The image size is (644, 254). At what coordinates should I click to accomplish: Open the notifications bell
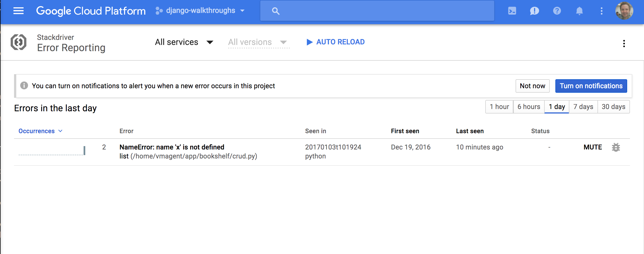coord(579,11)
